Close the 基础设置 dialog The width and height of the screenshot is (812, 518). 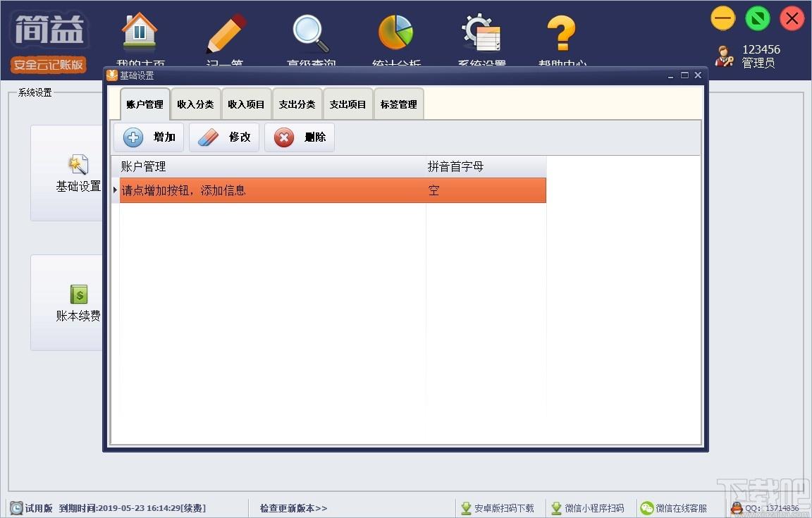click(698, 75)
